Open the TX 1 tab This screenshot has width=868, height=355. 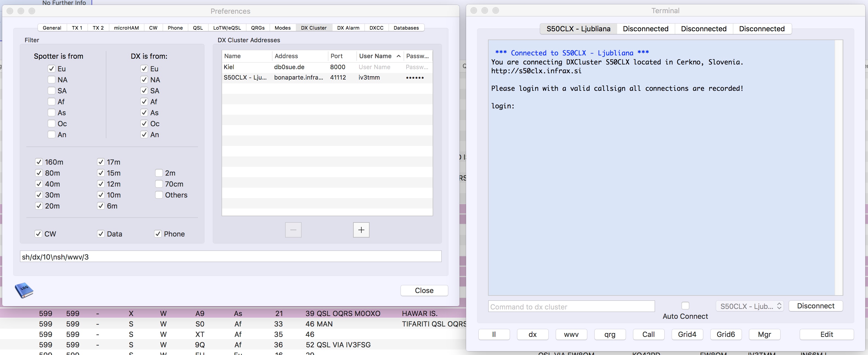pos(77,28)
